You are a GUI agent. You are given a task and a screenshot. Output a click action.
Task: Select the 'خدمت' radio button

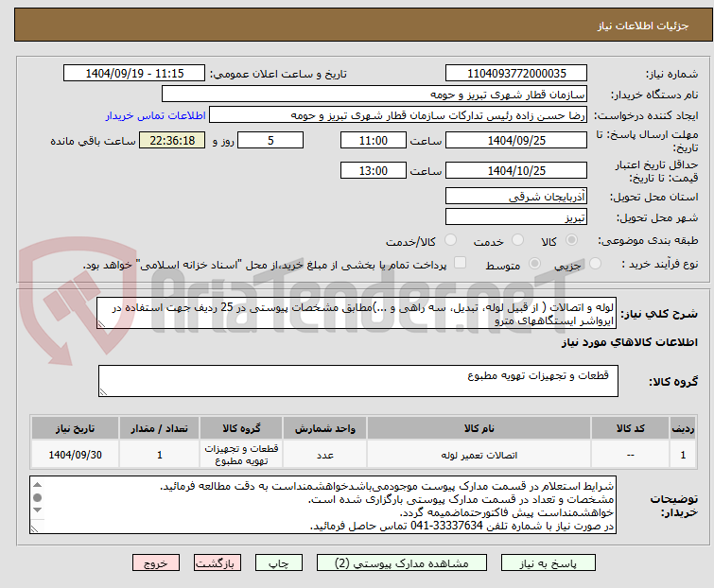[517, 240]
